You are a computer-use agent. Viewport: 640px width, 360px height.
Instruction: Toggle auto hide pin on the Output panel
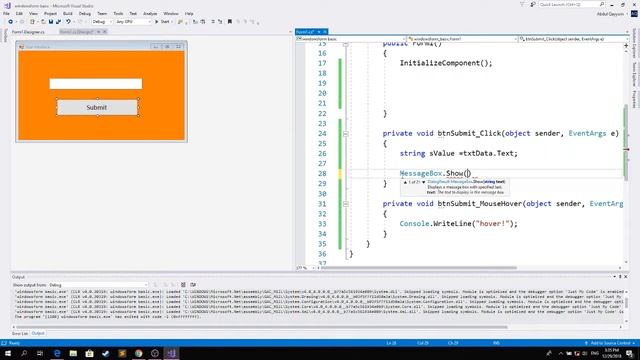point(620,277)
